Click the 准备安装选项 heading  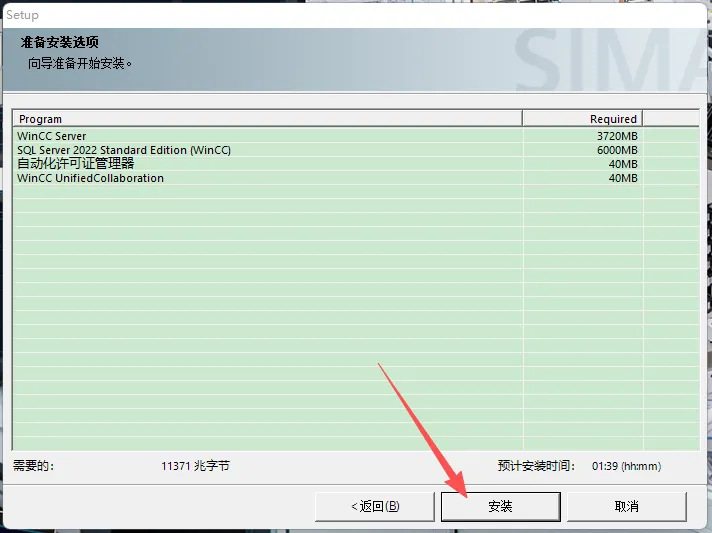click(x=59, y=42)
